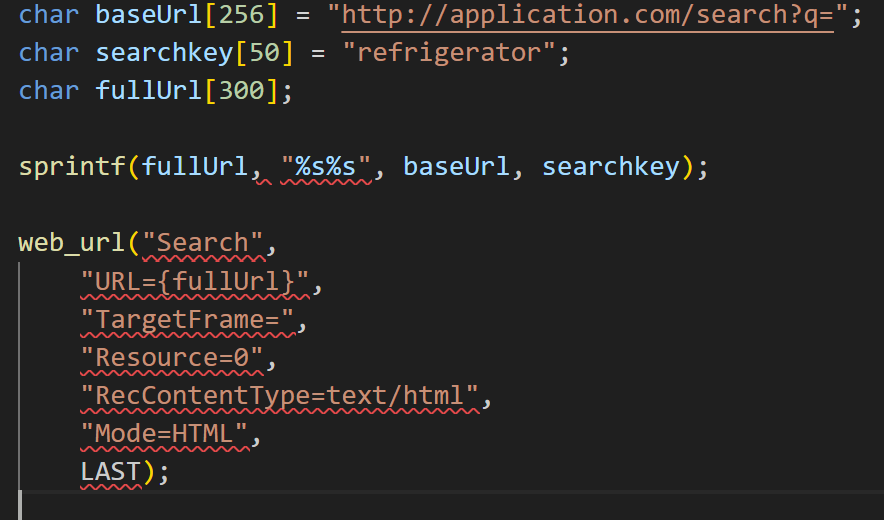Viewport: 884px width, 520px height.
Task: Click the searchkey variable in its declaration
Action: tap(164, 53)
